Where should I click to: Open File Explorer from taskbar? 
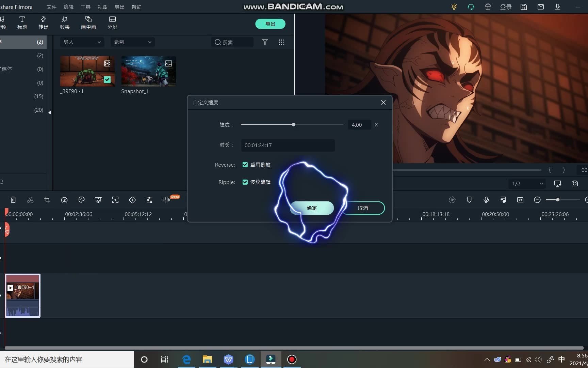click(x=207, y=359)
